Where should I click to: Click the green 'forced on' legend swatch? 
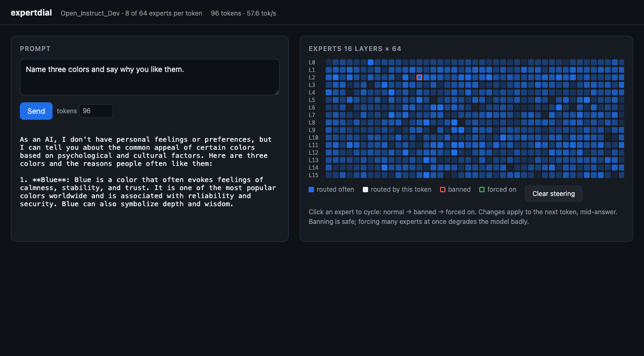(x=482, y=190)
